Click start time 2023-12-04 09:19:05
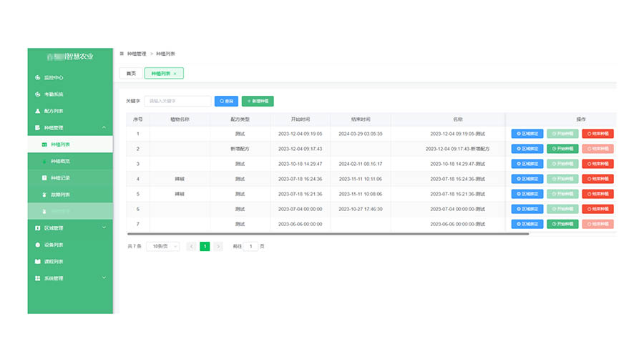 (x=301, y=134)
